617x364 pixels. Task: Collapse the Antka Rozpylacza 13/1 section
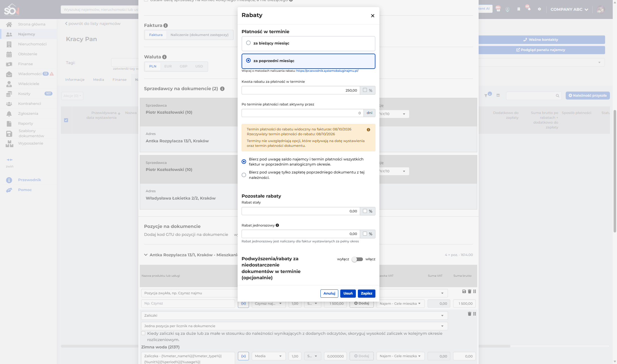146,255
